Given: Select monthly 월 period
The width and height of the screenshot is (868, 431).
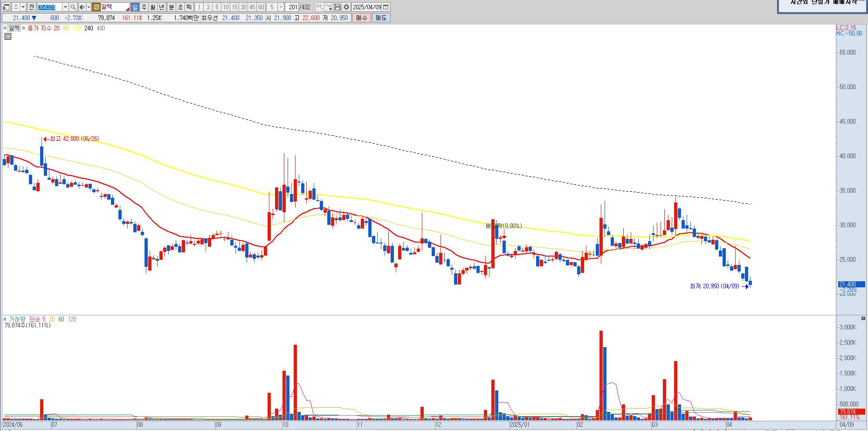Looking at the screenshot, I should click(x=153, y=7).
